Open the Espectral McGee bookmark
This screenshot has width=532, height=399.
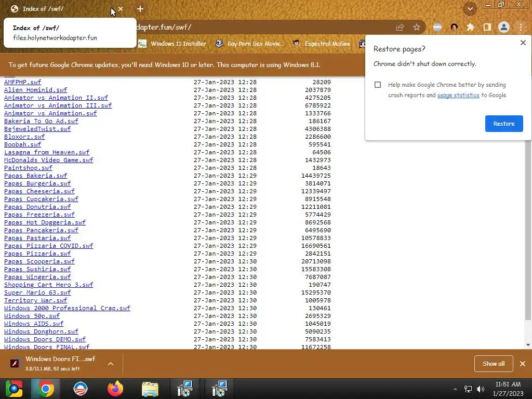click(x=321, y=44)
